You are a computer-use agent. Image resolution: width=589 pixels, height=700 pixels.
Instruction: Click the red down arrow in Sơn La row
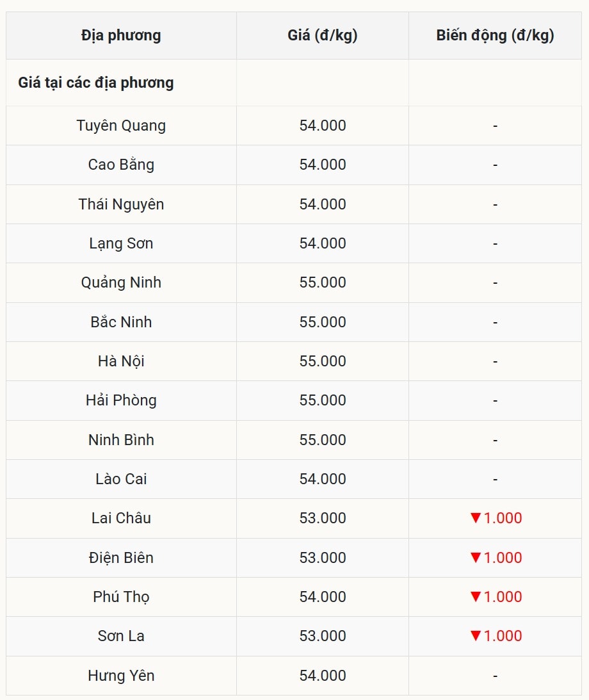click(475, 635)
